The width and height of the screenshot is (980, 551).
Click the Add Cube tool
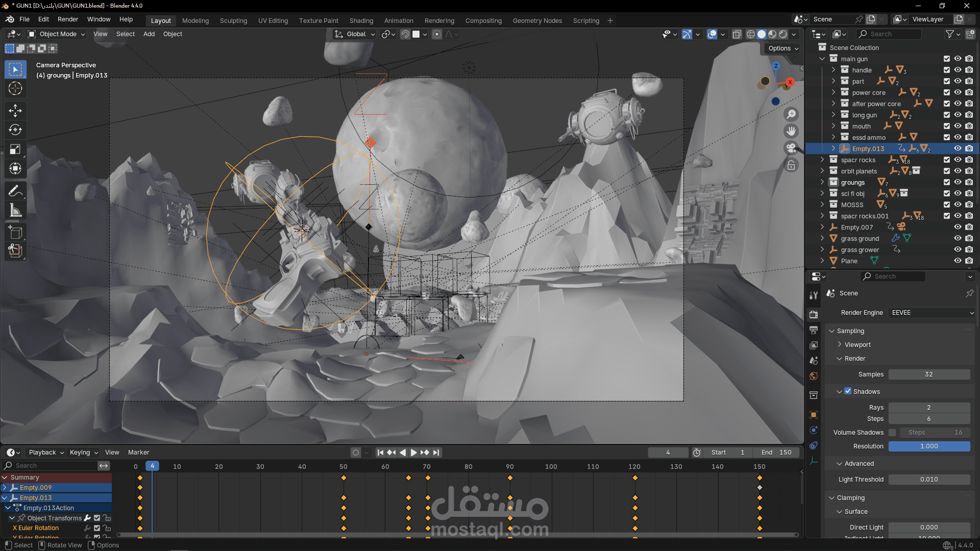point(15,233)
